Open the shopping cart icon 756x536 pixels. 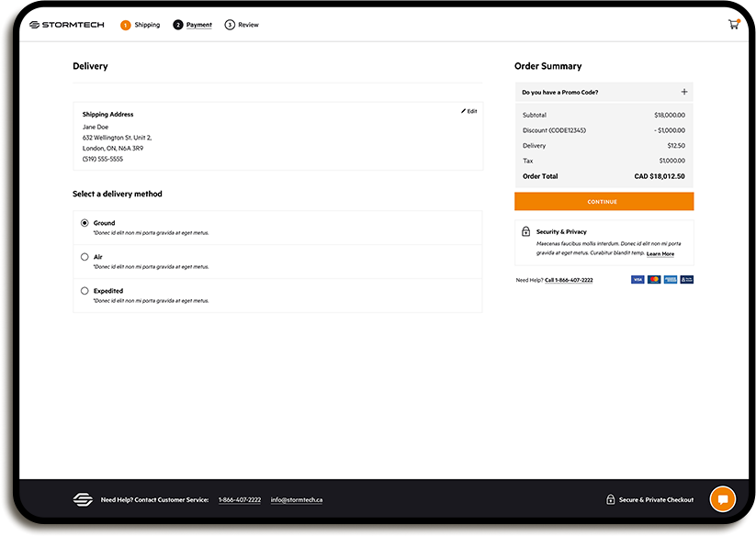733,23
